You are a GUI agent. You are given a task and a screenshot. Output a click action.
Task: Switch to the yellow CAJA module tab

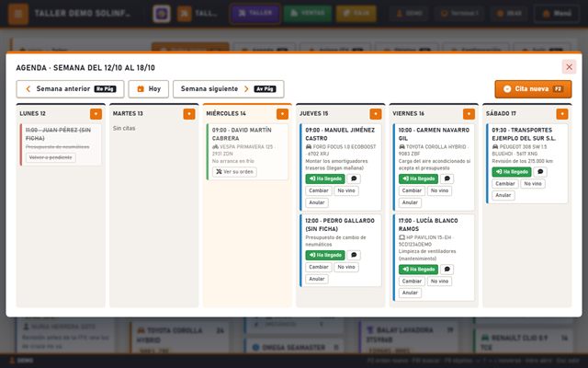[356, 14]
